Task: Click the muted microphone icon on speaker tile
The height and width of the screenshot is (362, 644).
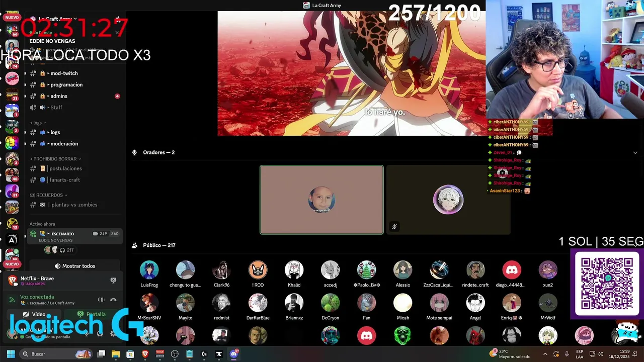Action: point(394,227)
